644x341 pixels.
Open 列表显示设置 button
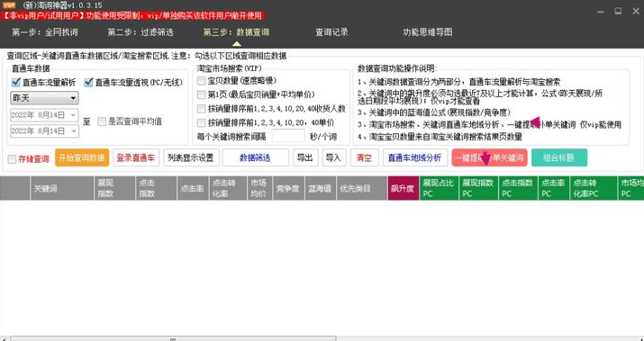click(x=191, y=158)
